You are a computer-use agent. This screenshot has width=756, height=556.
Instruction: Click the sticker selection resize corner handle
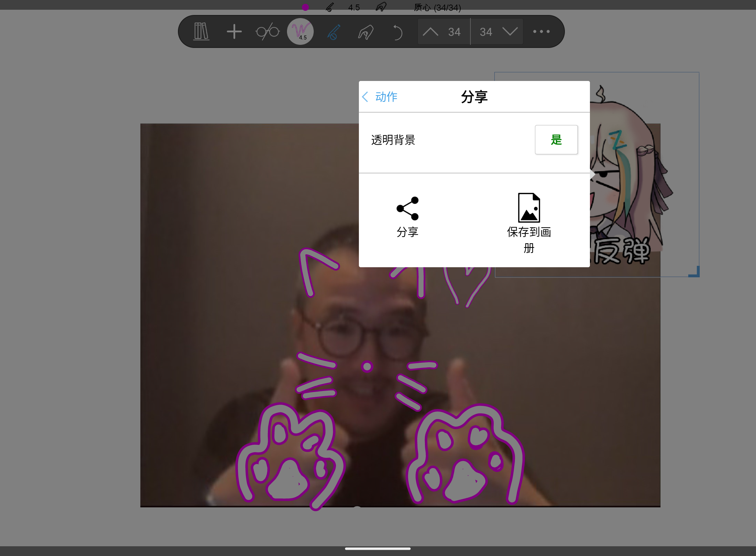pos(694,271)
